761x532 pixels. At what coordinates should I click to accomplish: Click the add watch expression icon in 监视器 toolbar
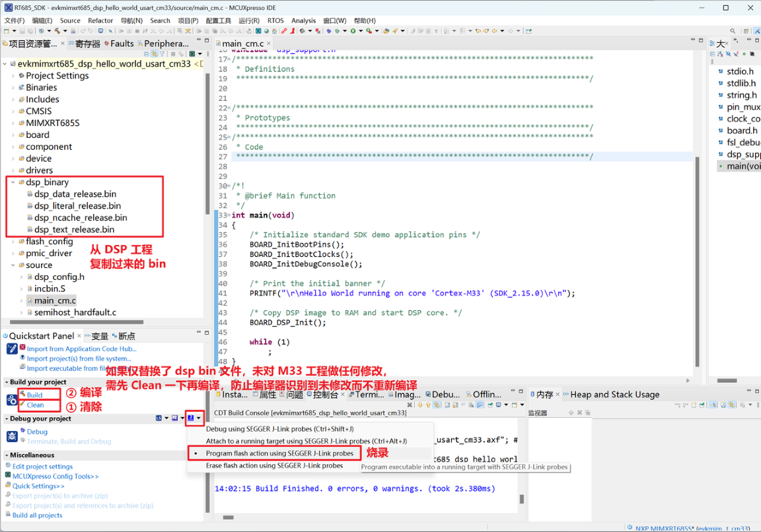[571, 413]
